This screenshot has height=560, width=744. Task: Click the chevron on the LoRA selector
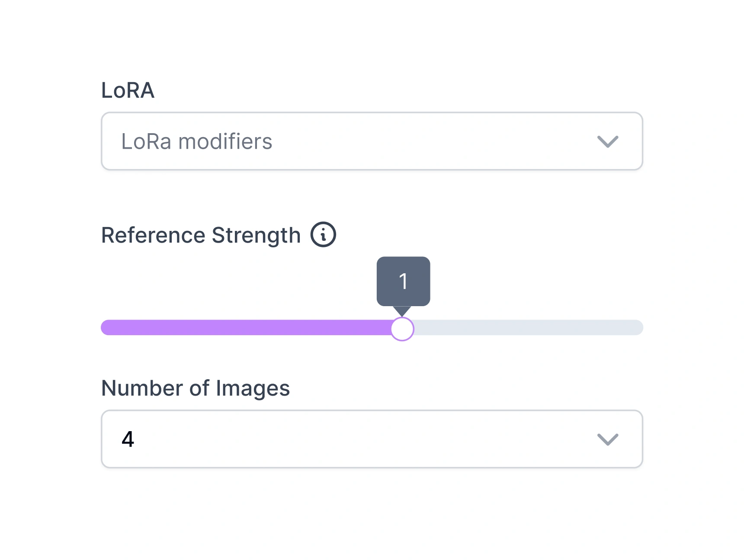(x=608, y=141)
